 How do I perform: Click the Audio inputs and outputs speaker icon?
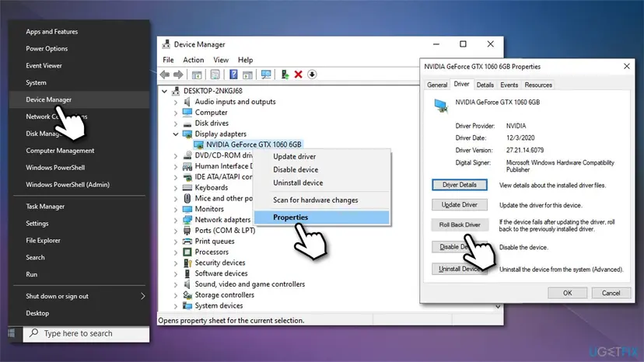187,102
